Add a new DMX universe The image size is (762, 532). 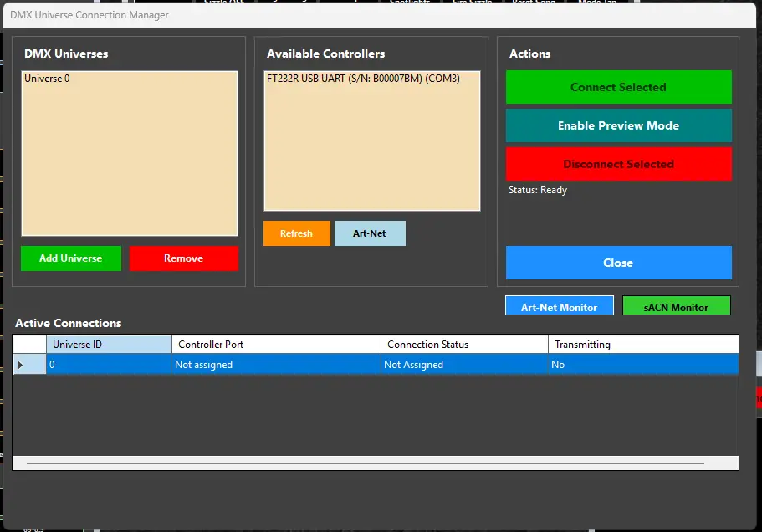coord(71,258)
